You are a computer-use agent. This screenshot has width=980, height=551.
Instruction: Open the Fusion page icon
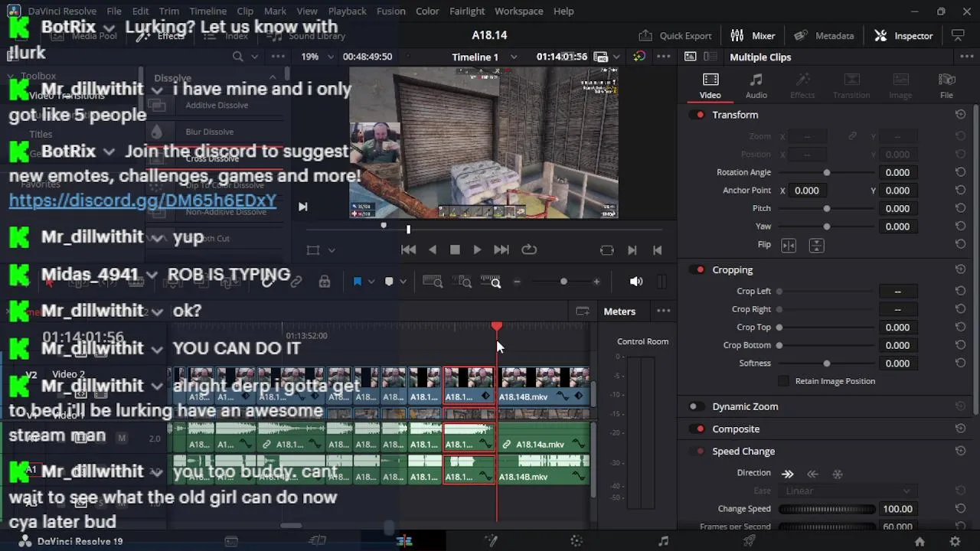[491, 541]
